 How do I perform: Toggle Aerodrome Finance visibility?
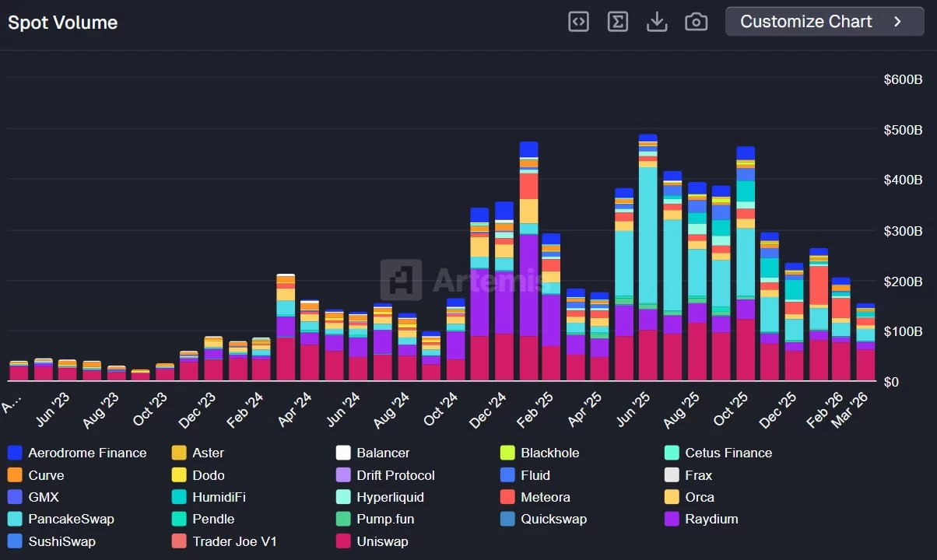coord(86,452)
